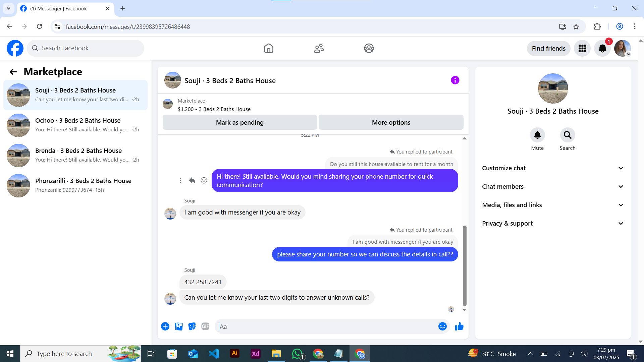Open the sticker chooser icon

[x=192, y=326]
